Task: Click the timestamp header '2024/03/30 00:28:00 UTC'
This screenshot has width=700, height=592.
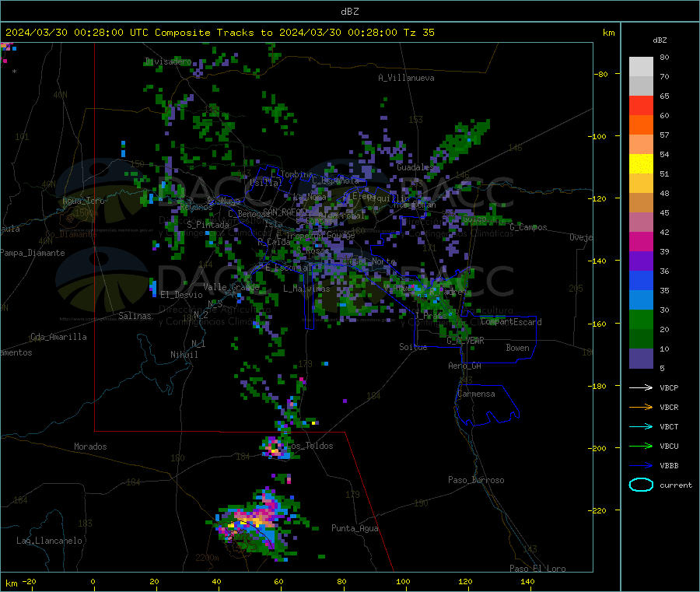Action: click(x=77, y=33)
